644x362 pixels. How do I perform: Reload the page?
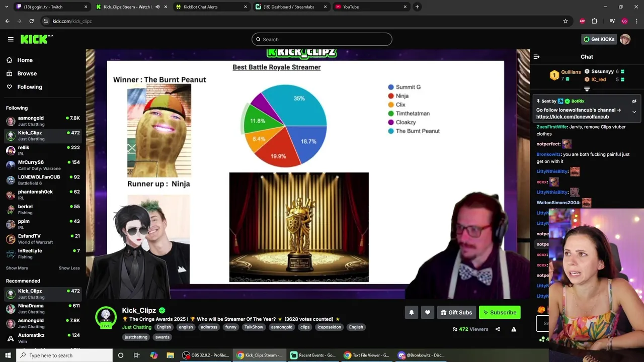pos(31,21)
